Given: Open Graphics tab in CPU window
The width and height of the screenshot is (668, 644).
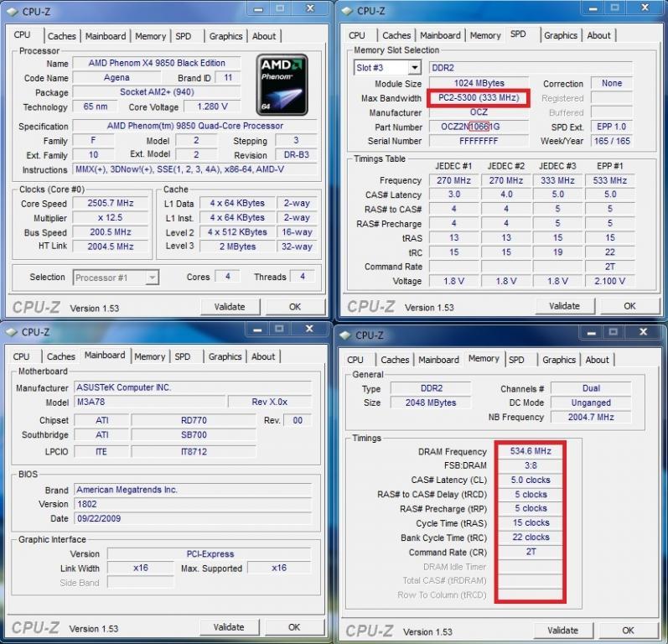Looking at the screenshot, I should [225, 36].
